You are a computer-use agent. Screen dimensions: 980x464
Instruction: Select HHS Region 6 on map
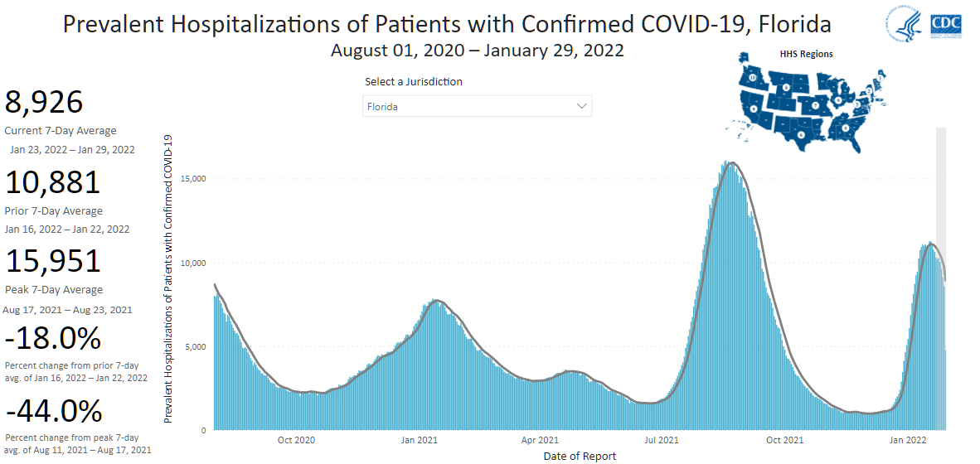pyautogui.click(x=801, y=133)
